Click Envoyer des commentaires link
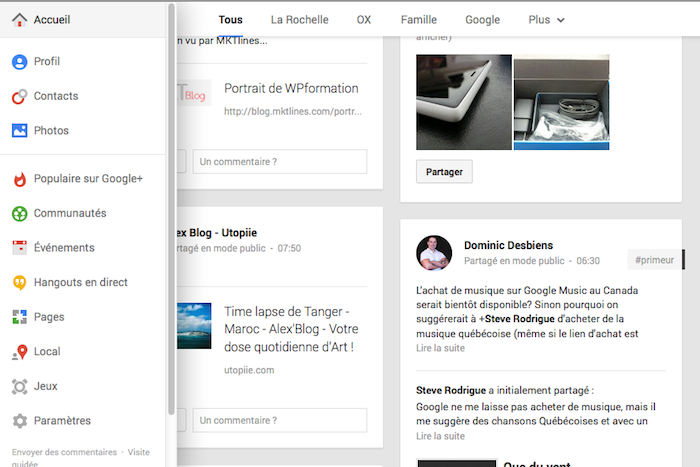Screen dimensions: 700x467 point(64,452)
